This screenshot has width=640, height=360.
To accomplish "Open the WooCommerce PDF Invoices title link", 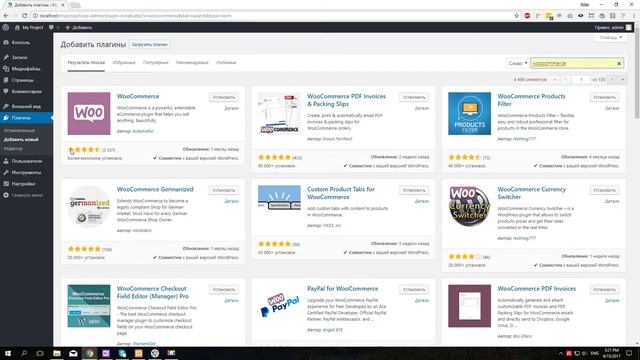I will pyautogui.click(x=536, y=289).
